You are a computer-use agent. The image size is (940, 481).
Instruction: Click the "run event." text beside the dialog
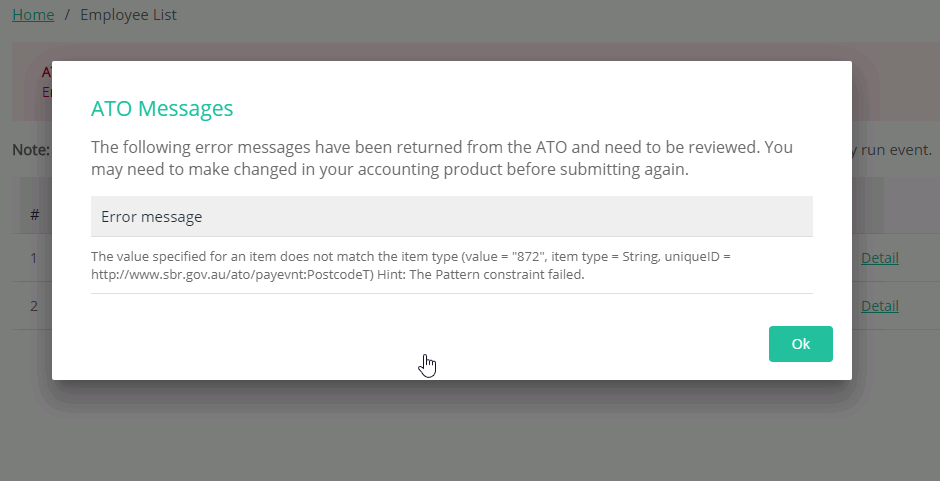pyautogui.click(x=896, y=149)
